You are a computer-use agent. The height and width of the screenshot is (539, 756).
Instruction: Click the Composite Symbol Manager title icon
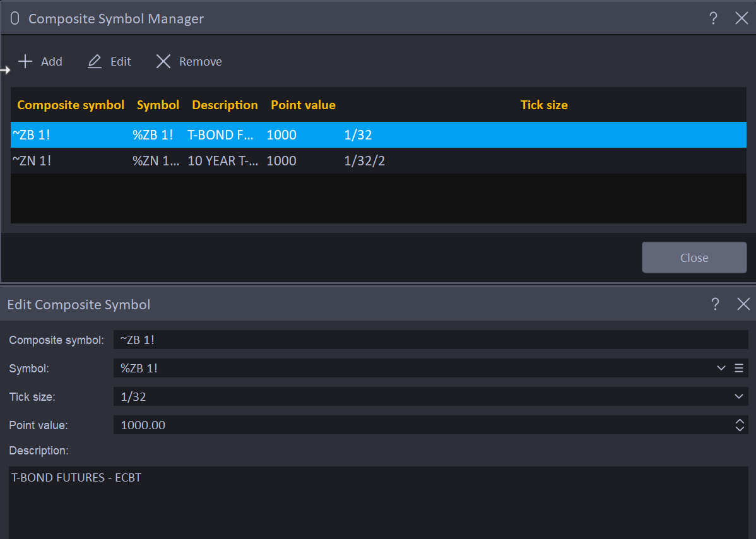click(x=14, y=18)
